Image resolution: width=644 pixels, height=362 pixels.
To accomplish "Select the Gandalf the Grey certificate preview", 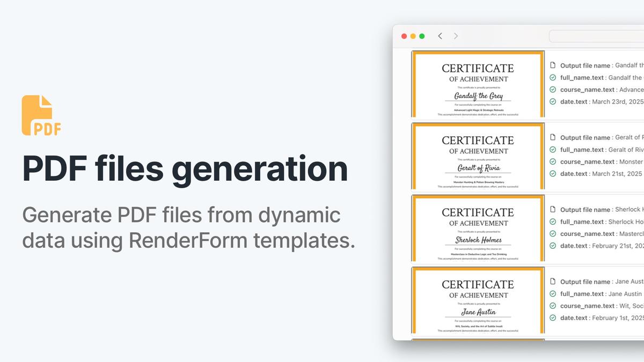I will pyautogui.click(x=477, y=84).
